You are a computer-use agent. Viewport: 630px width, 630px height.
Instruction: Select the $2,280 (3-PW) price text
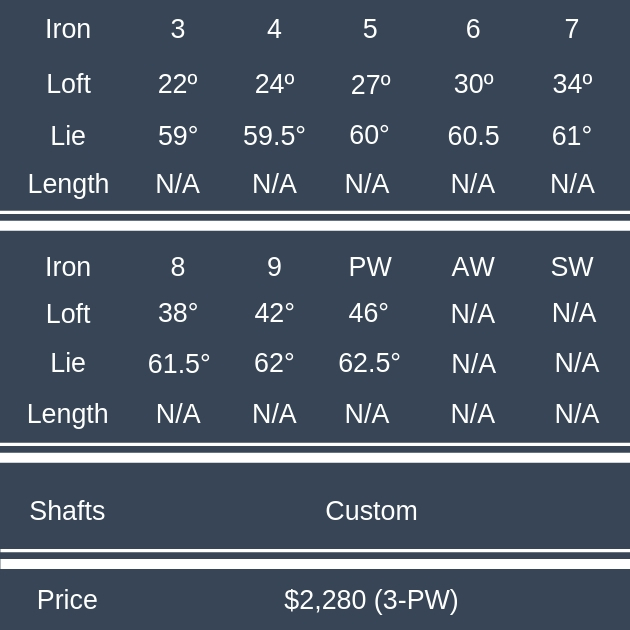tap(371, 600)
